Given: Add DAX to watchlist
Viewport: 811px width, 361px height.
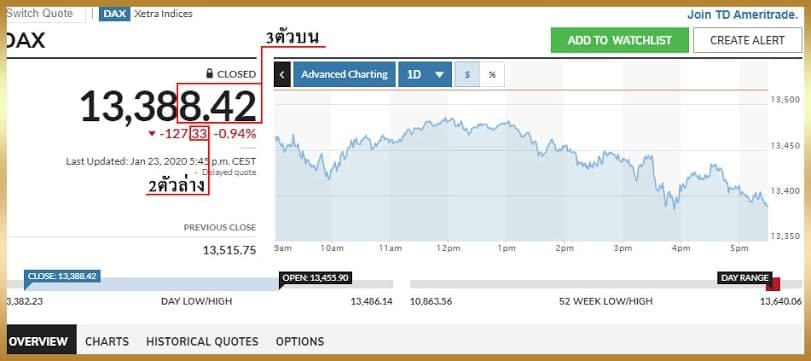Looking at the screenshot, I should point(620,40).
